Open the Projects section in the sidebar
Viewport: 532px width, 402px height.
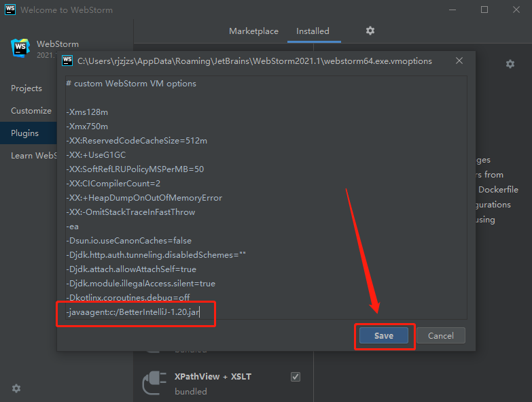[x=26, y=88]
